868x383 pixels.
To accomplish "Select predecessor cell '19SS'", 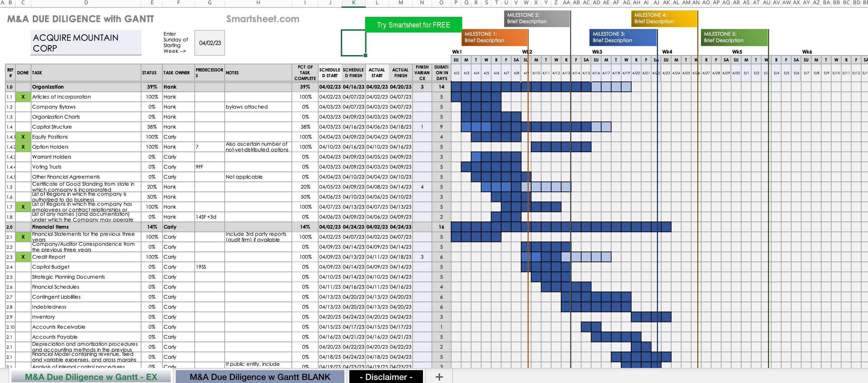I will click(210, 267).
